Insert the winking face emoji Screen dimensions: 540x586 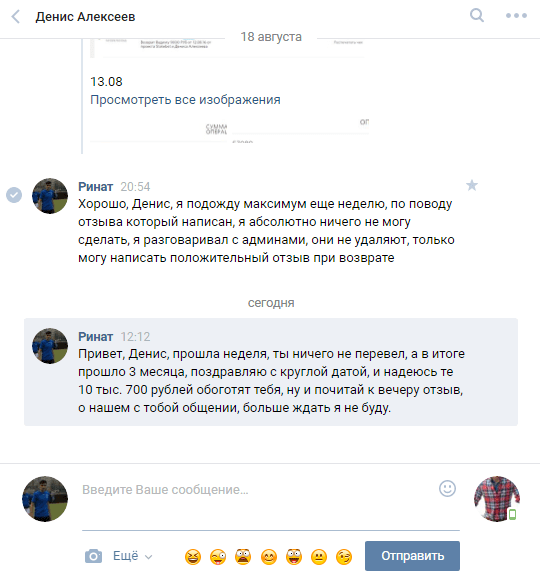pos(344,557)
